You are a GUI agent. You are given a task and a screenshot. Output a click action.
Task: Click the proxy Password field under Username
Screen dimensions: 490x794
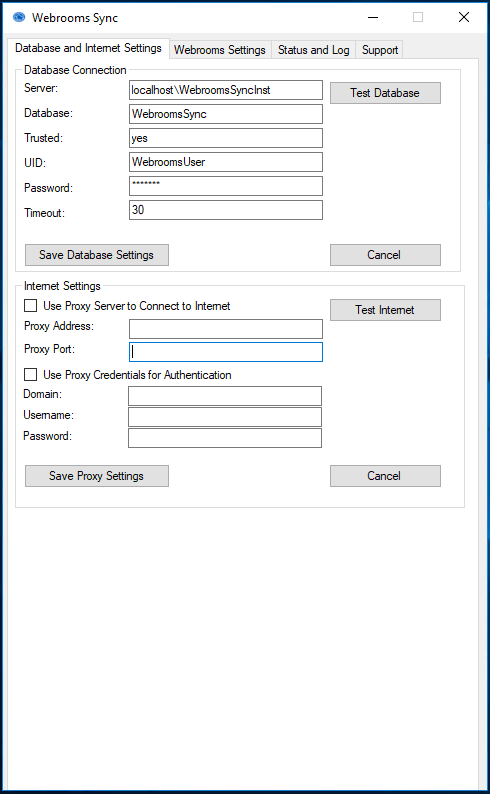point(225,438)
